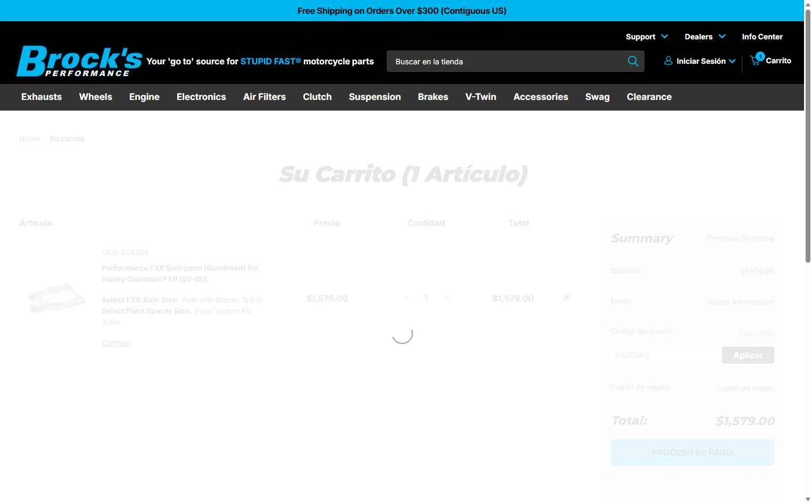Open the Accessories menu
812x504 pixels.
(541, 97)
